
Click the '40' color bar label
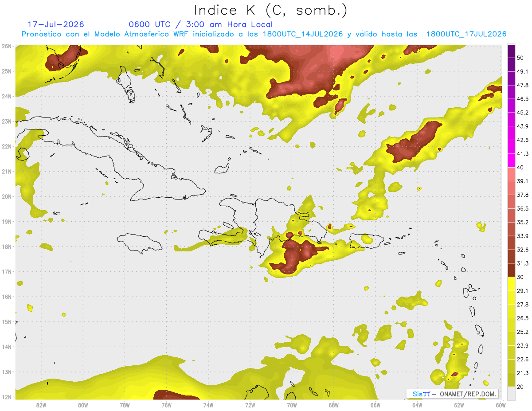tap(521, 167)
